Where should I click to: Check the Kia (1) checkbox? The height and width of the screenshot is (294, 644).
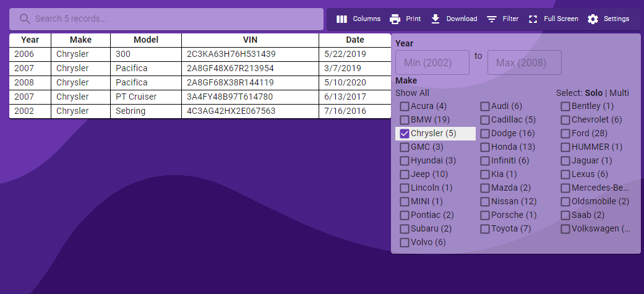pyautogui.click(x=485, y=174)
